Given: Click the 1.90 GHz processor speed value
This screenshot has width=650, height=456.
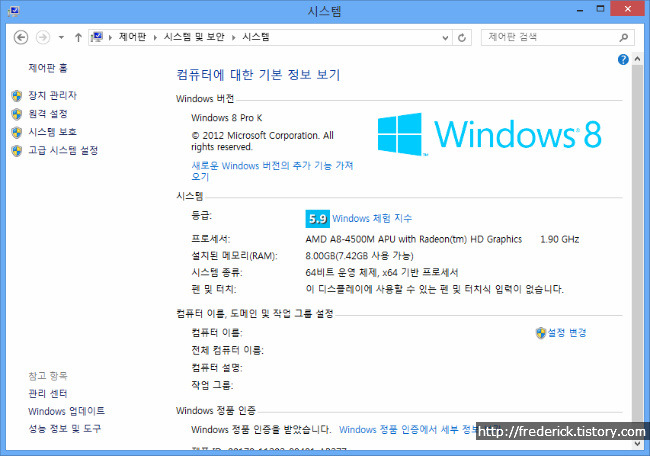Looking at the screenshot, I should (560, 239).
